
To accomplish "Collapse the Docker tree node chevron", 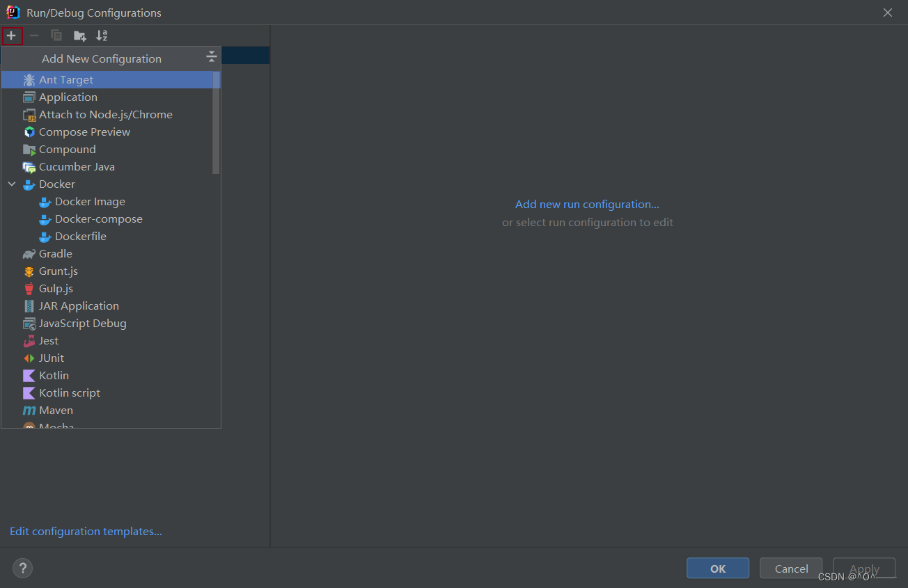I will (12, 184).
